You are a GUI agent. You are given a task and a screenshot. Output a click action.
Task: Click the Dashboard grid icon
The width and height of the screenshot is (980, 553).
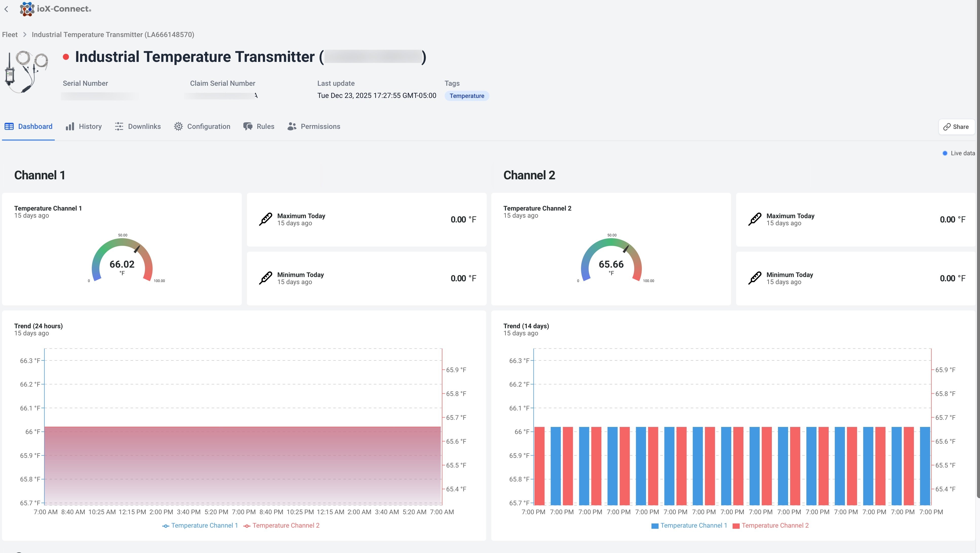(x=9, y=126)
